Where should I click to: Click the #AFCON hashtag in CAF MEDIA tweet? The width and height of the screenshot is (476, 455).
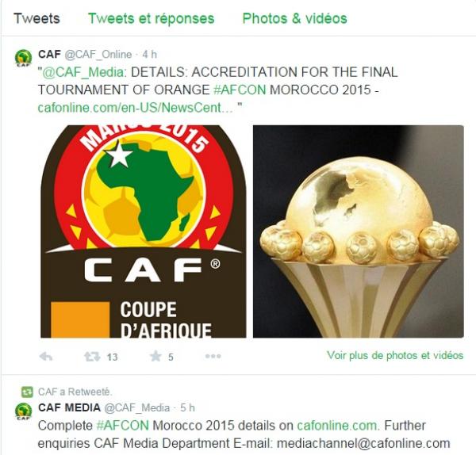(123, 425)
